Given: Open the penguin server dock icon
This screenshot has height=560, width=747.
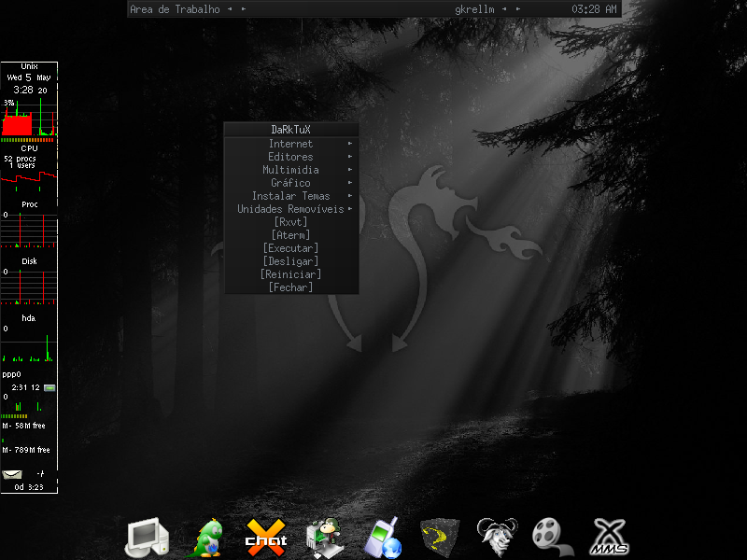Looking at the screenshot, I should coord(325,539).
